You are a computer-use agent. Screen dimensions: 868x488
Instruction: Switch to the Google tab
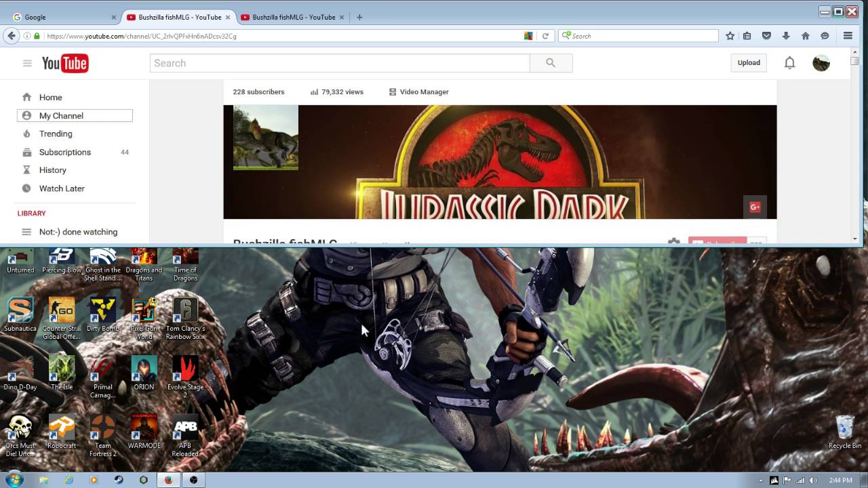(64, 17)
